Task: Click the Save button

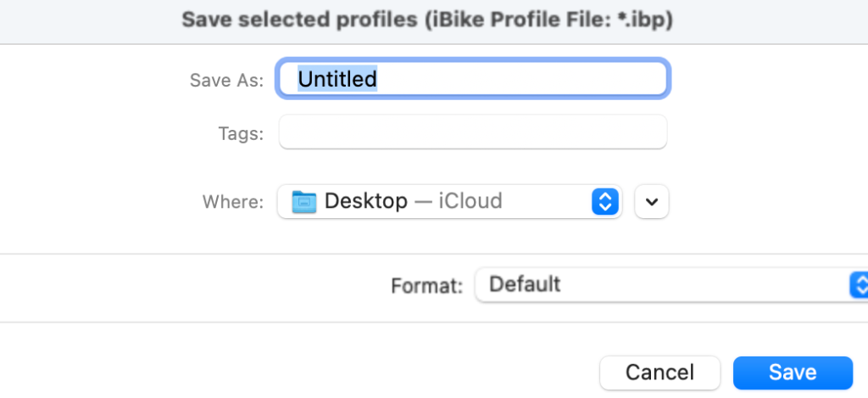Action: (x=793, y=373)
